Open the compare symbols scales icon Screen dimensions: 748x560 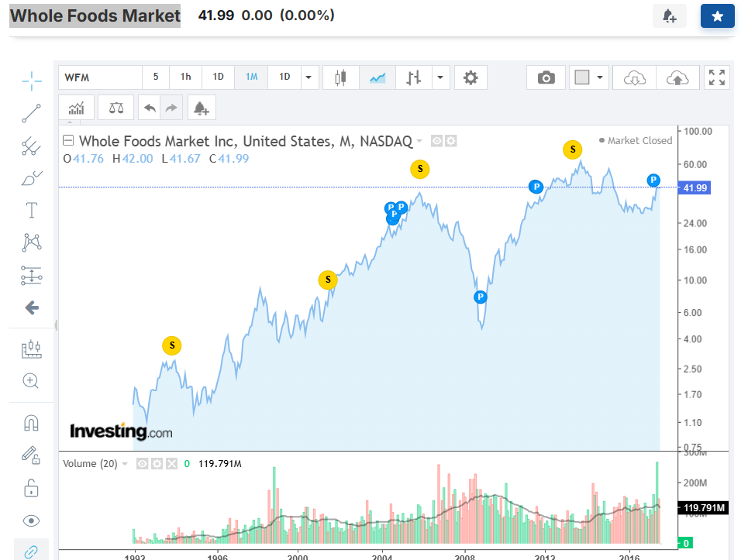pos(116,108)
